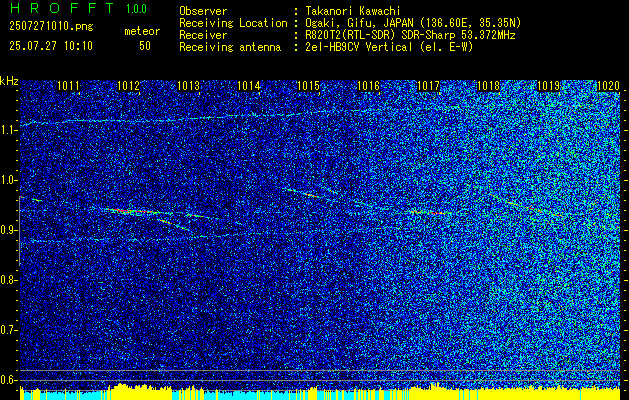This screenshot has height=400, width=629.
Task: Click the 1018 time marker
Action: pos(489,85)
